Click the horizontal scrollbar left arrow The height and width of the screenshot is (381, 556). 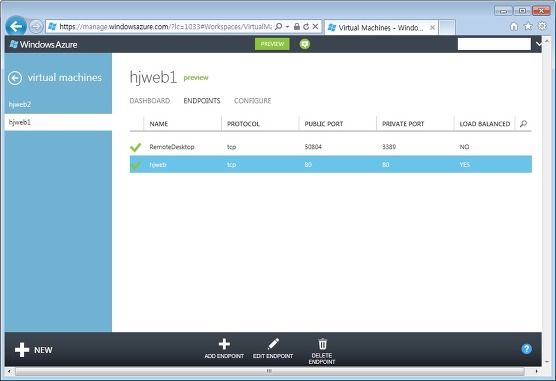[10, 371]
